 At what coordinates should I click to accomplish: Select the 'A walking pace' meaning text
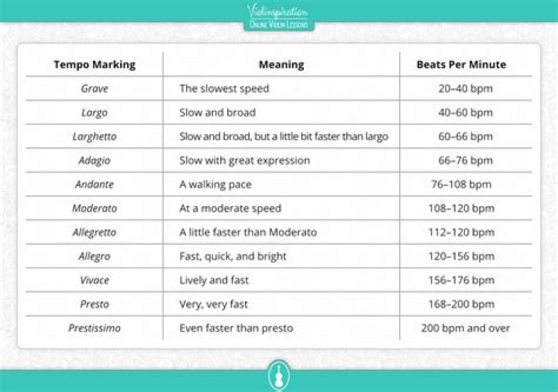(215, 184)
